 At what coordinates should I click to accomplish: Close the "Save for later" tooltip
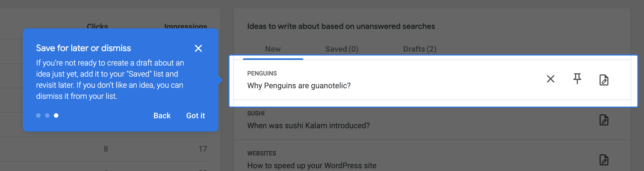(198, 48)
